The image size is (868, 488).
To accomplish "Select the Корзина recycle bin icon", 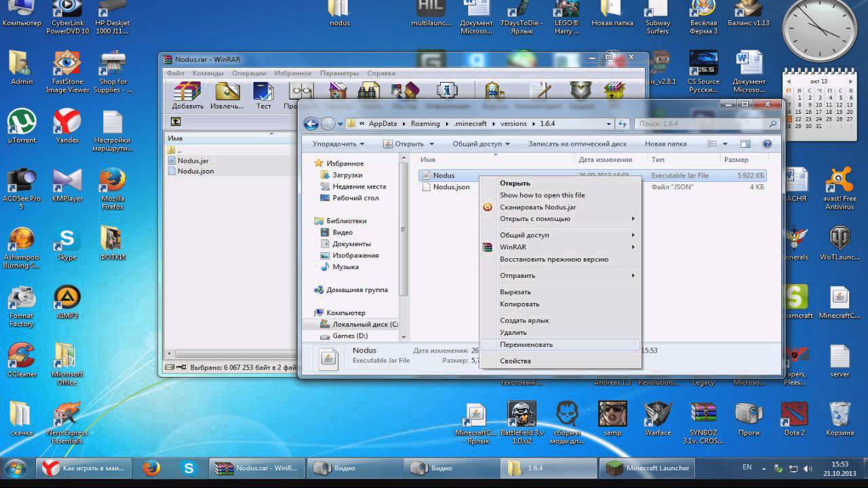I will [840, 419].
